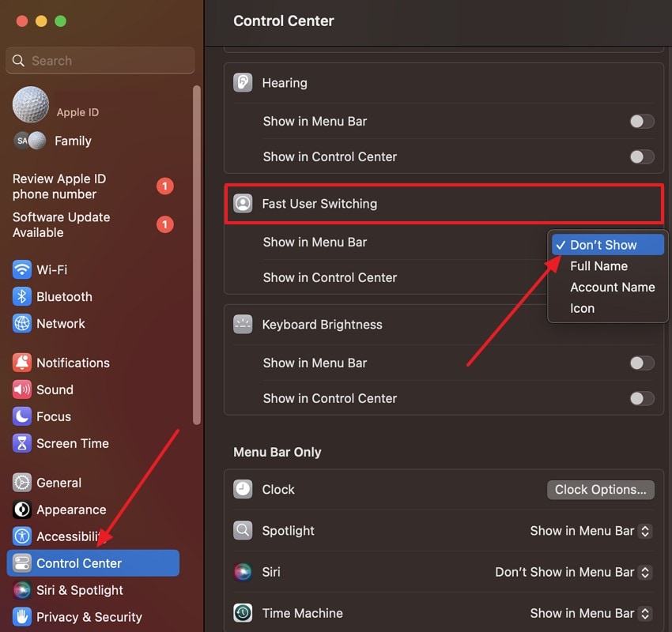Click Clock Options button

coord(600,490)
